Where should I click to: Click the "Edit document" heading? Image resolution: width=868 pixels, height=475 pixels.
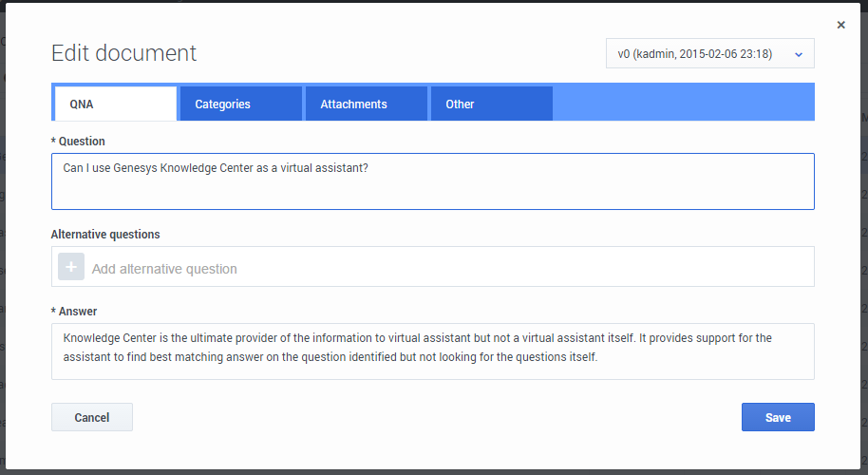point(123,53)
